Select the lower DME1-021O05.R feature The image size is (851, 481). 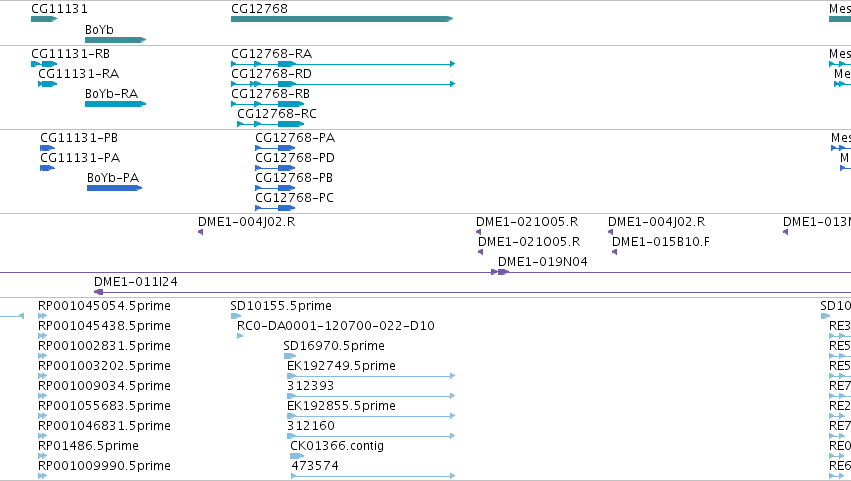click(481, 252)
